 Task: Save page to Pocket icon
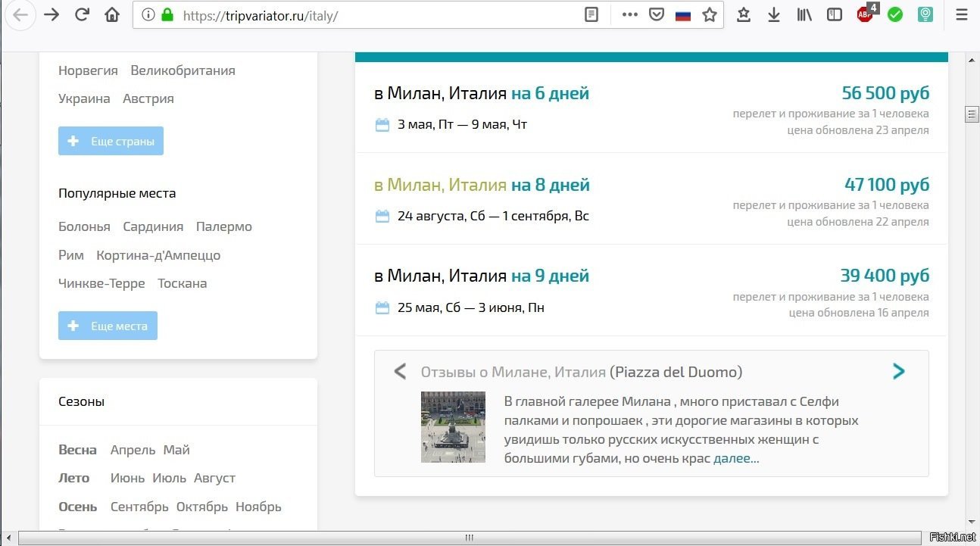tap(657, 15)
